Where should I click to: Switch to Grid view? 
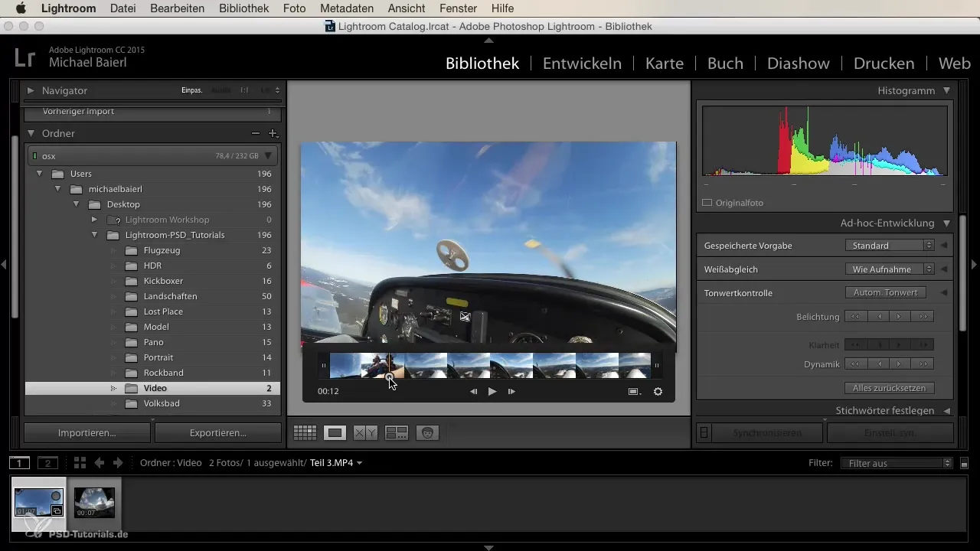click(305, 433)
